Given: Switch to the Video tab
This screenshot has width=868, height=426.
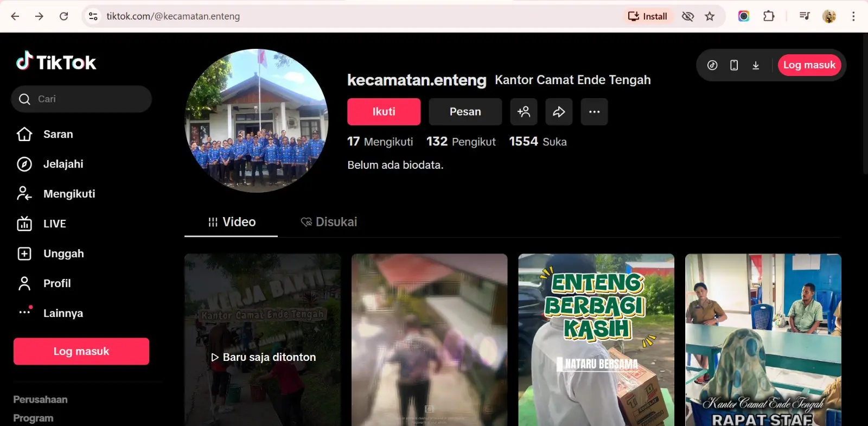Looking at the screenshot, I should pos(231,222).
